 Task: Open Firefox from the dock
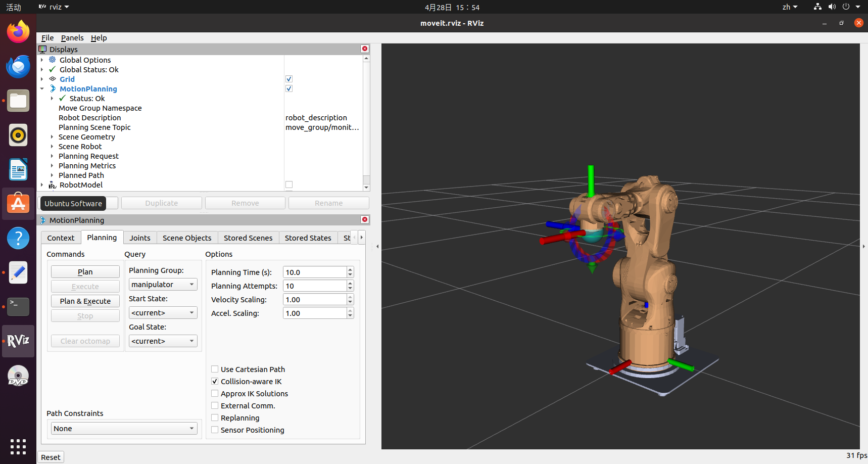[18, 32]
